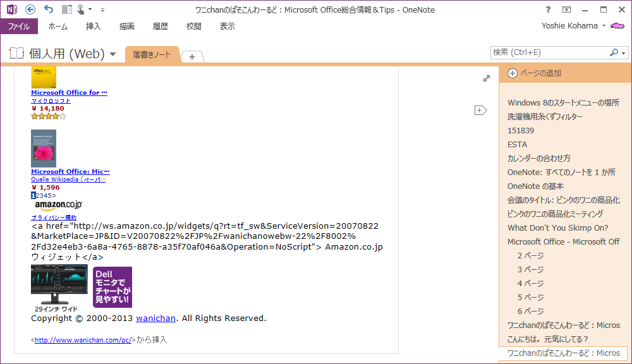Open the Yoshie Kohama account dropdown
This screenshot has width=632, height=364.
[x=573, y=26]
